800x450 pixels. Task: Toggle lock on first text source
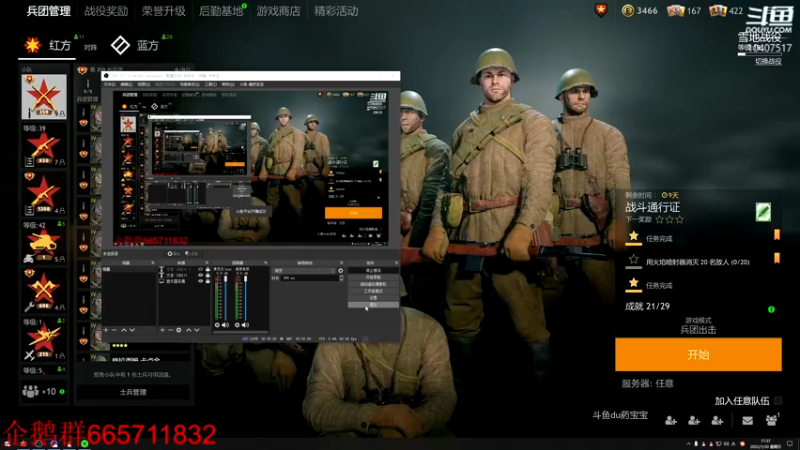point(207,269)
